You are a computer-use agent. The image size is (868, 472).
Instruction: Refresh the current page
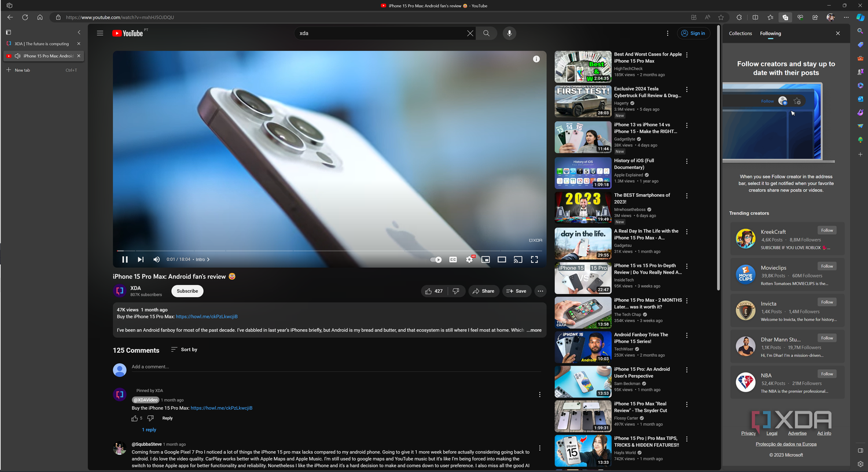25,17
